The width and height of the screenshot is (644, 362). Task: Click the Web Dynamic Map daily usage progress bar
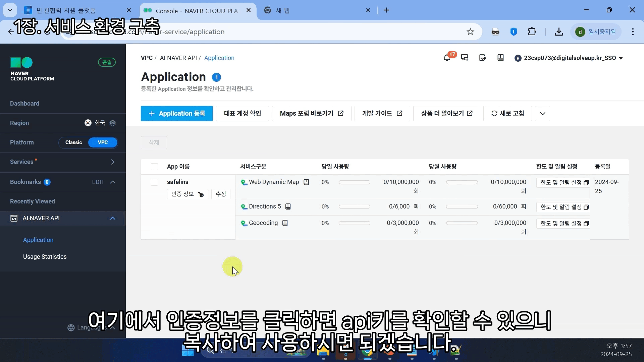coord(354,182)
